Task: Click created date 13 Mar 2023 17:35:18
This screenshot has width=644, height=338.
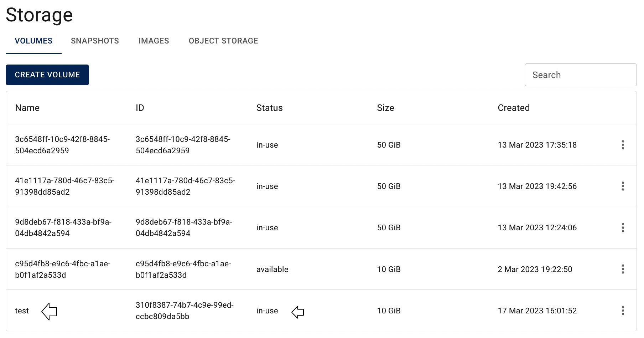Action: coord(537,145)
